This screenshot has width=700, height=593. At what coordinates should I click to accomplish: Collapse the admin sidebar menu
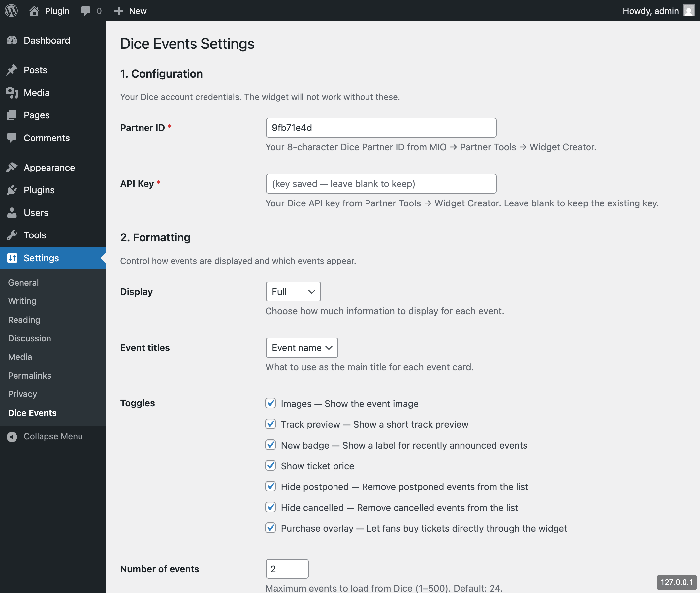point(53,436)
